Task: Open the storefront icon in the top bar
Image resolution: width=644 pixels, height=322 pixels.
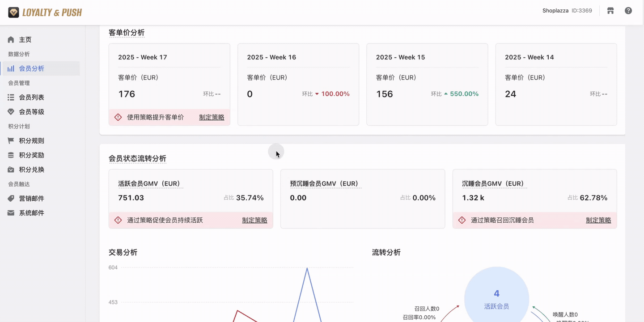Action: coord(610,10)
